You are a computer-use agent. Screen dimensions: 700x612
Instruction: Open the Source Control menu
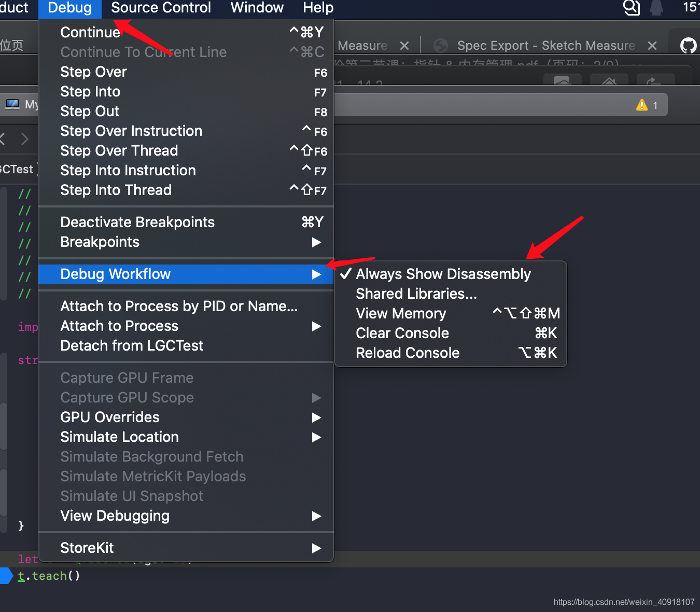[161, 8]
